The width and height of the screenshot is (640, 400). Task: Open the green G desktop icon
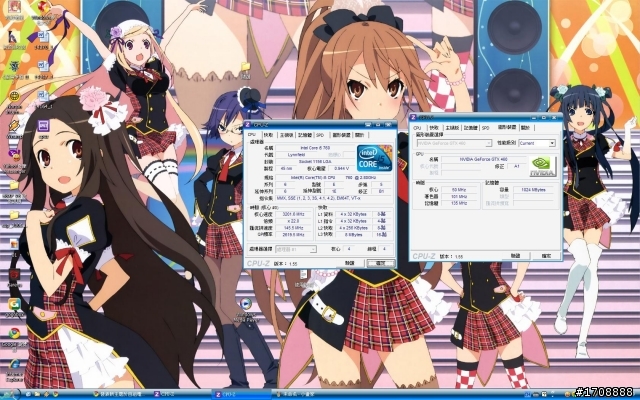(x=14, y=304)
